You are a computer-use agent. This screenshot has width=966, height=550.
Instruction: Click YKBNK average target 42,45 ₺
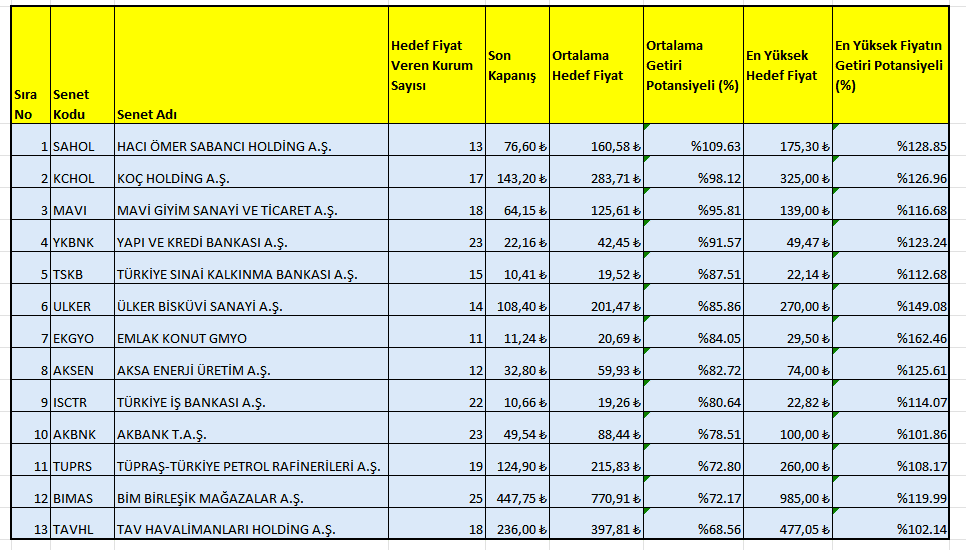pos(596,236)
